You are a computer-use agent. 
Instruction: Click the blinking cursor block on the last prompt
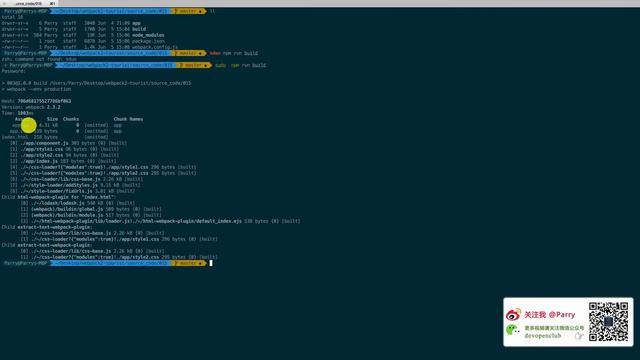(211, 263)
